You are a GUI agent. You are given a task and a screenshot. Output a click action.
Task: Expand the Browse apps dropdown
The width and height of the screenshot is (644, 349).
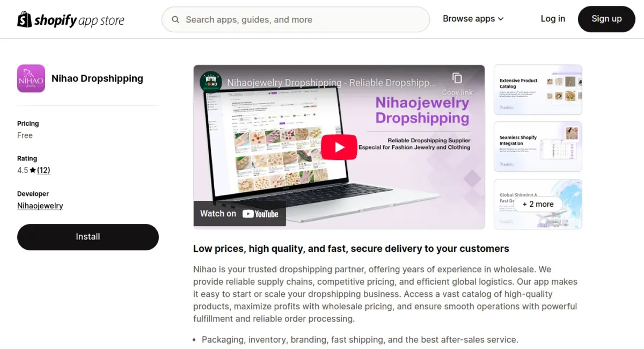click(x=473, y=19)
